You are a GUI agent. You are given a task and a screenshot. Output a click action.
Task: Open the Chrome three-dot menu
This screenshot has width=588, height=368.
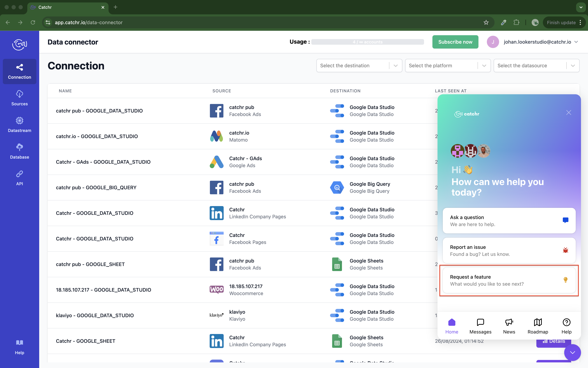tap(580, 22)
